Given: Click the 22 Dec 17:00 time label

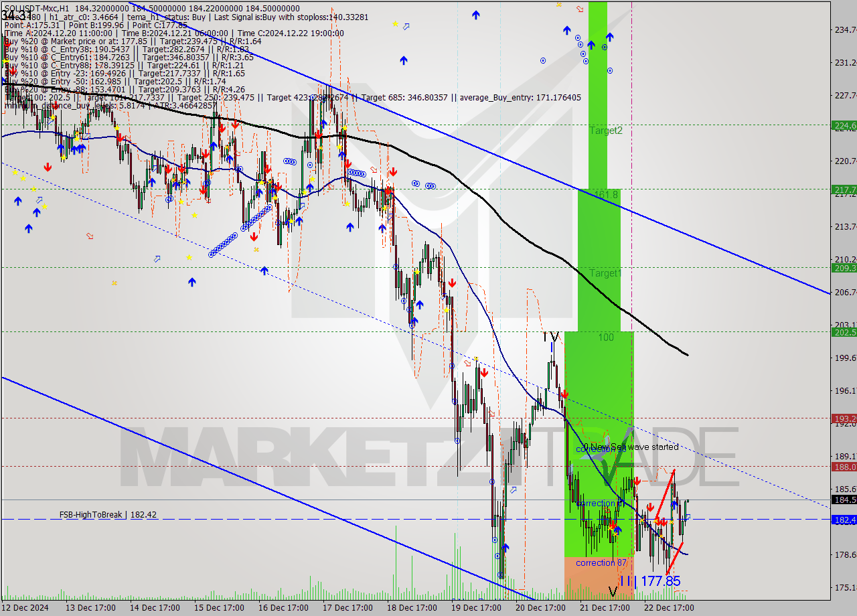Looking at the screenshot, I should [670, 608].
